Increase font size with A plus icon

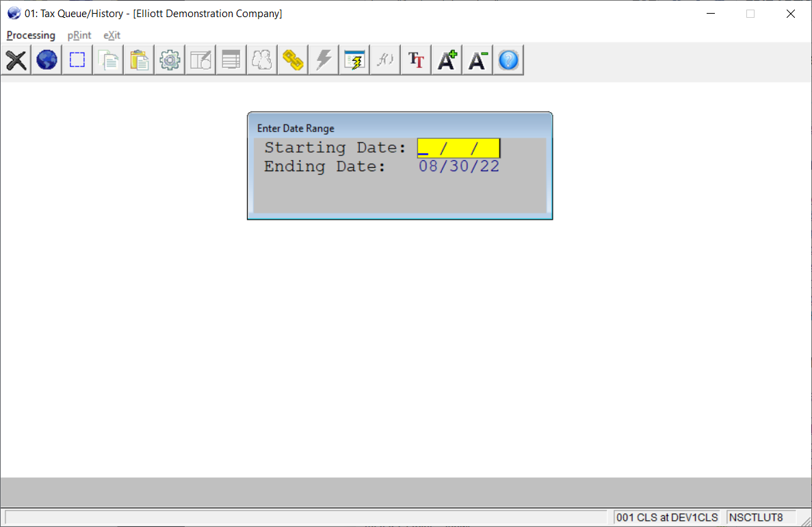pos(447,60)
